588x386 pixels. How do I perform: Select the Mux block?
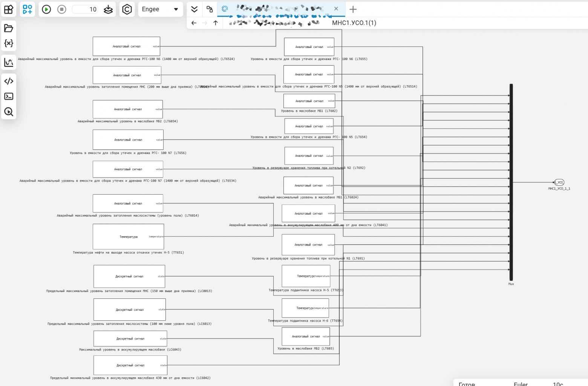pos(511,182)
